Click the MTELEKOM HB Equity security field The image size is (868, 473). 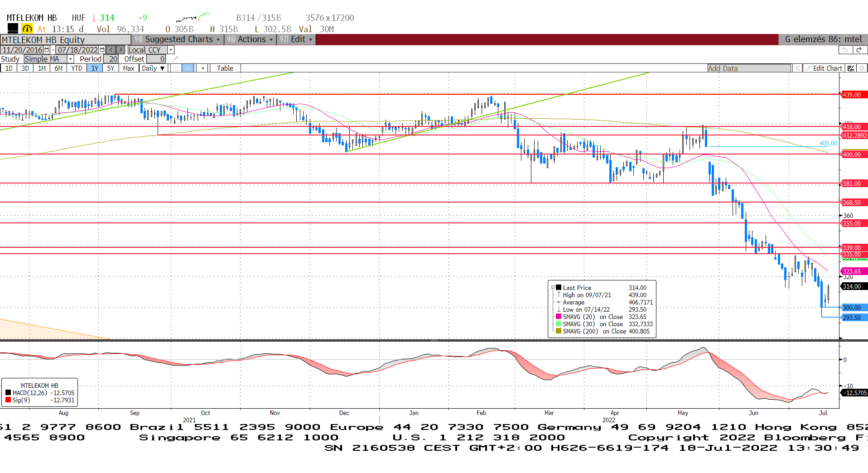(66, 40)
